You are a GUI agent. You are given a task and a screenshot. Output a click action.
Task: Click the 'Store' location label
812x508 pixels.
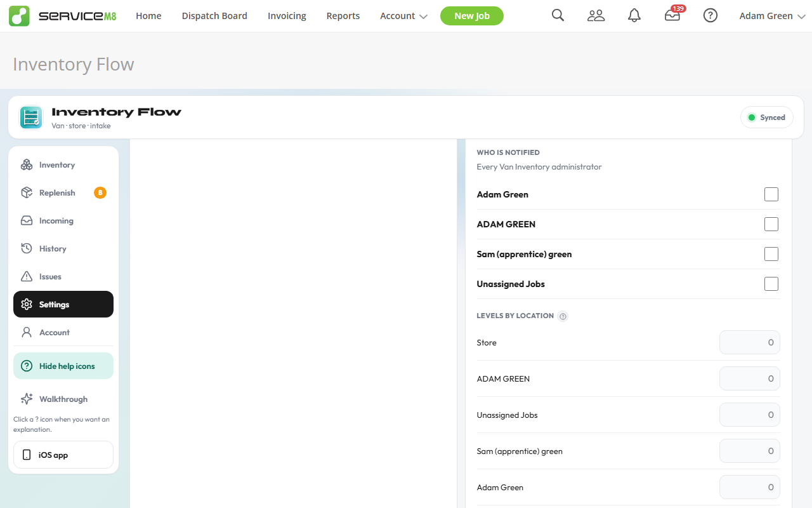pos(487,342)
